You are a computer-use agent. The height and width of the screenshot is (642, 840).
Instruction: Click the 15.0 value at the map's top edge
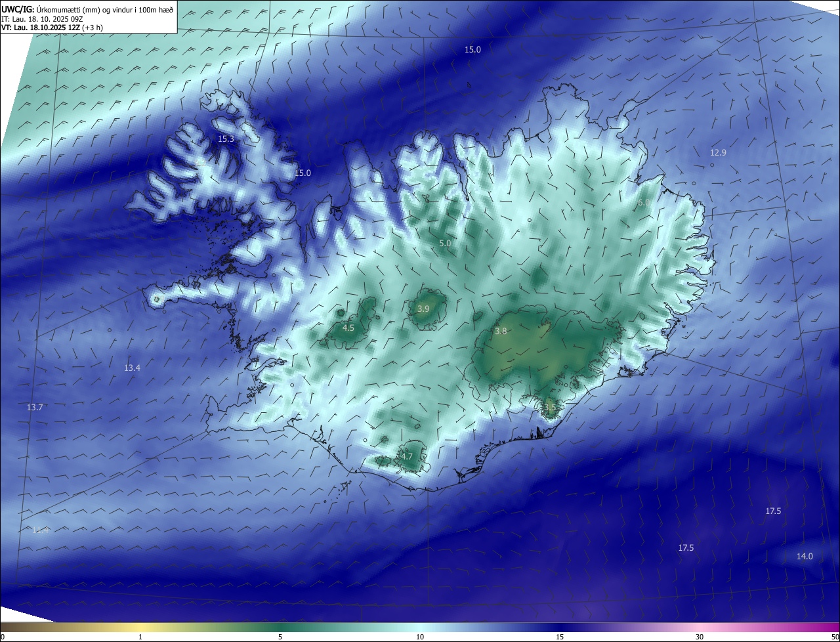pos(472,50)
